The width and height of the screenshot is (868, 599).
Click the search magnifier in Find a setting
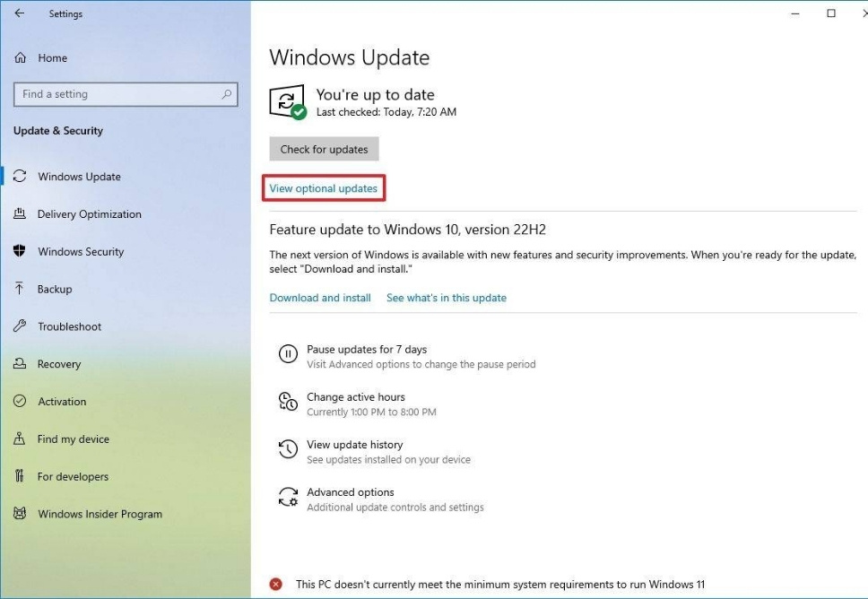226,94
